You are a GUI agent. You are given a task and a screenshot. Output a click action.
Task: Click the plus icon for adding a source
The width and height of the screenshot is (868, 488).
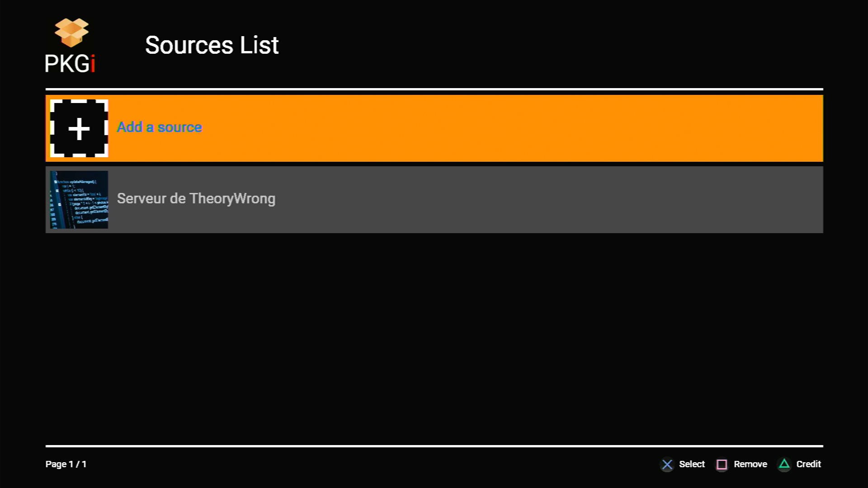click(79, 129)
